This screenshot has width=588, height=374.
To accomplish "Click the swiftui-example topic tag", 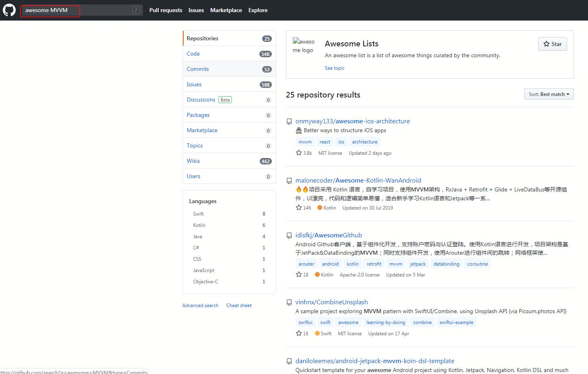I will 456,322.
